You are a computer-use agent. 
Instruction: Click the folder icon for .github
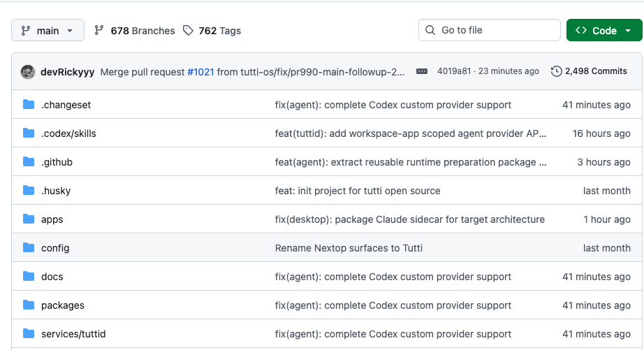(29, 162)
